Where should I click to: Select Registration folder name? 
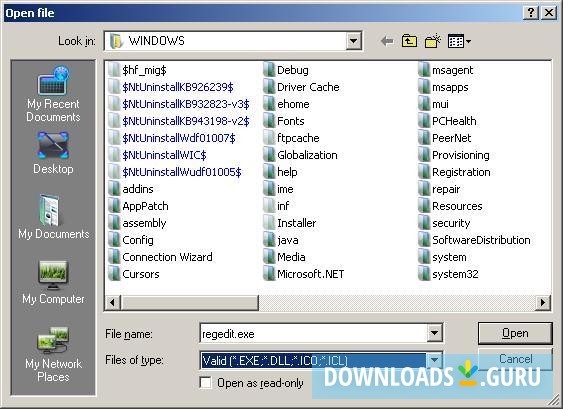461,172
